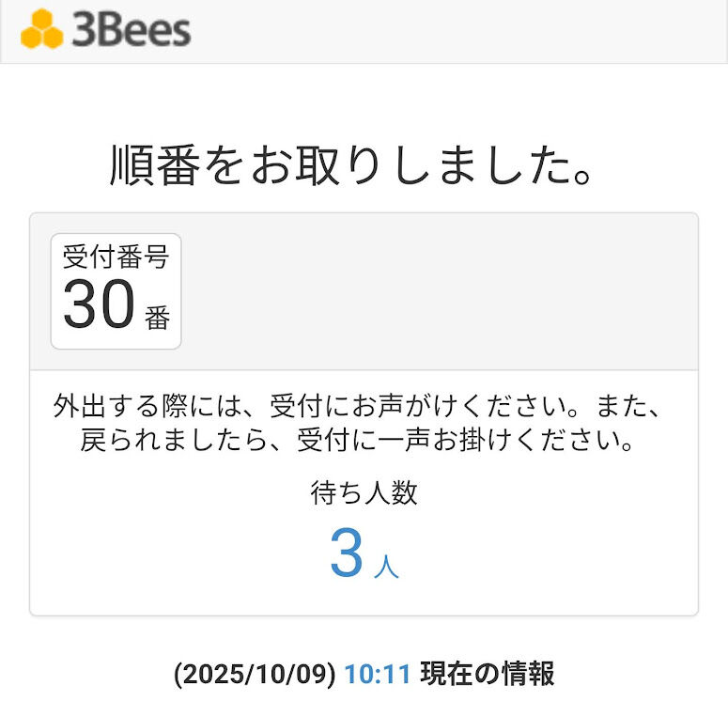Click the 3Bees honeycomb logo icon
The image size is (728, 701).
pos(41,30)
